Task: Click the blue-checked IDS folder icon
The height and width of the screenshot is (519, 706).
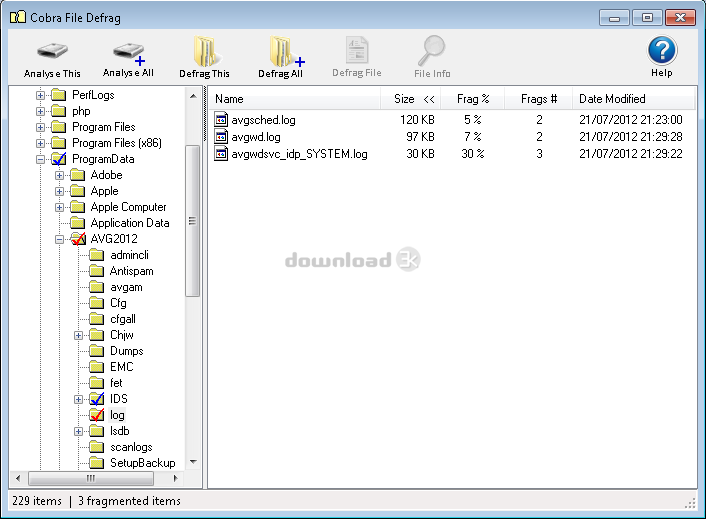Action: pyautogui.click(x=97, y=399)
